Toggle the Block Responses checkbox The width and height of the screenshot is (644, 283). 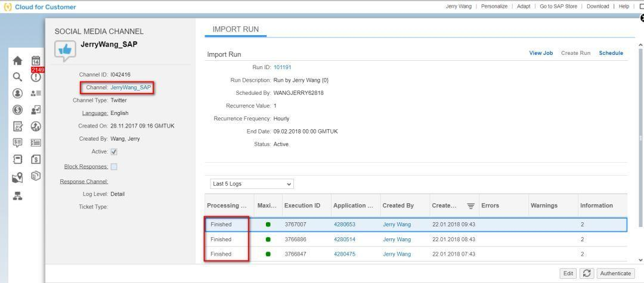point(114,166)
